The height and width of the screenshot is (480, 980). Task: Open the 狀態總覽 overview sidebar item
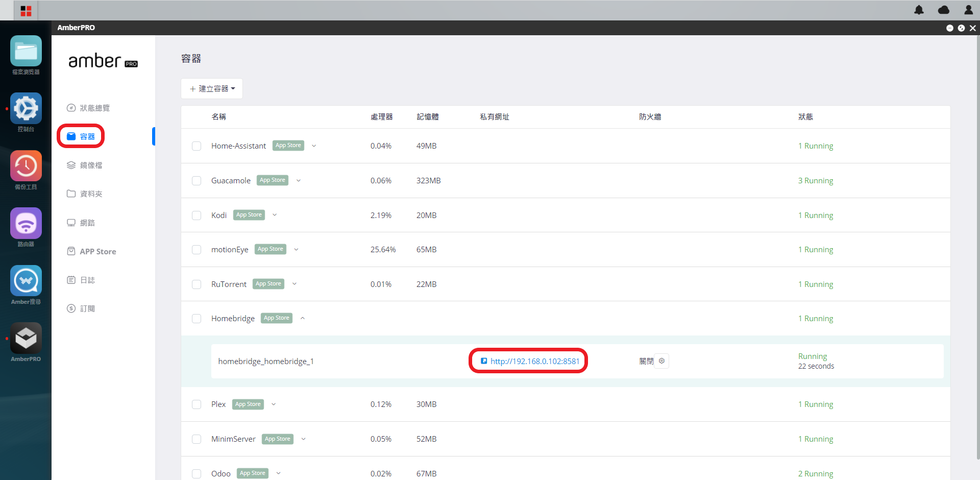[88, 108]
